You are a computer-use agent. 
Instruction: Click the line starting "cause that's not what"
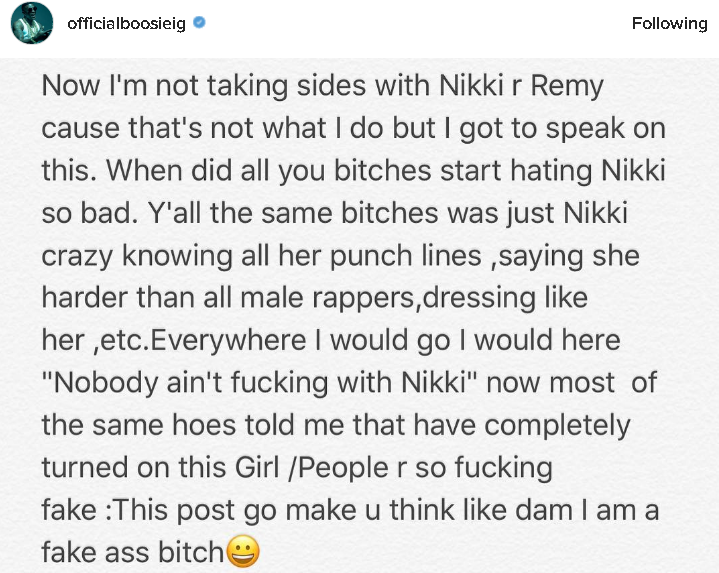[x=352, y=128]
